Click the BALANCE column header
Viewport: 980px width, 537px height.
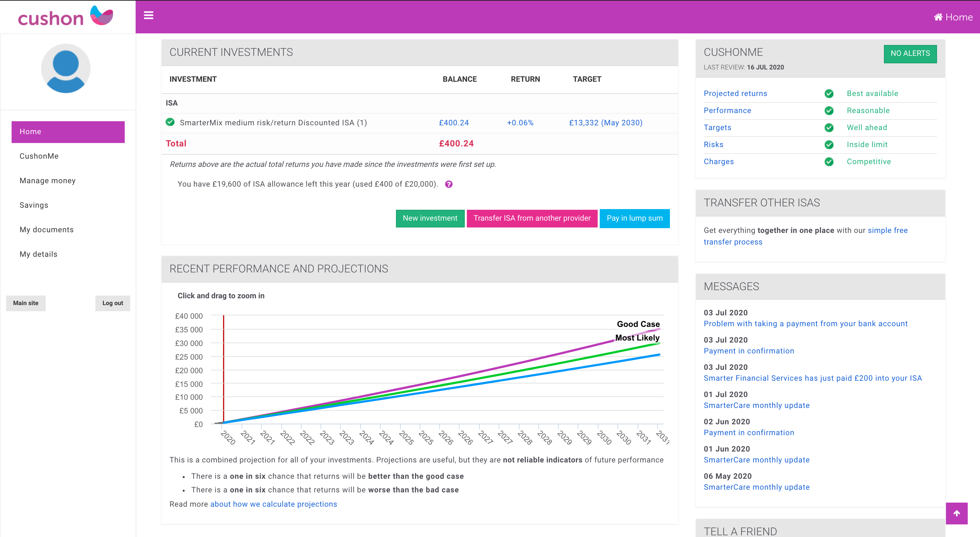coord(460,79)
